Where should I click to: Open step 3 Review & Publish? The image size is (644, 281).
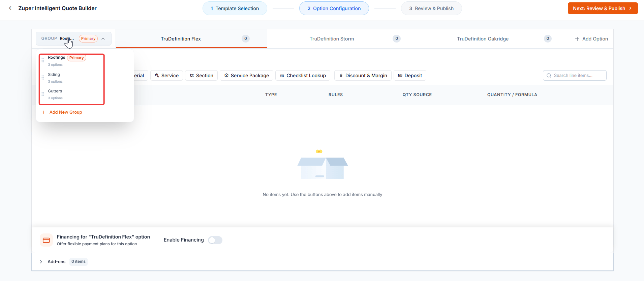431,8
